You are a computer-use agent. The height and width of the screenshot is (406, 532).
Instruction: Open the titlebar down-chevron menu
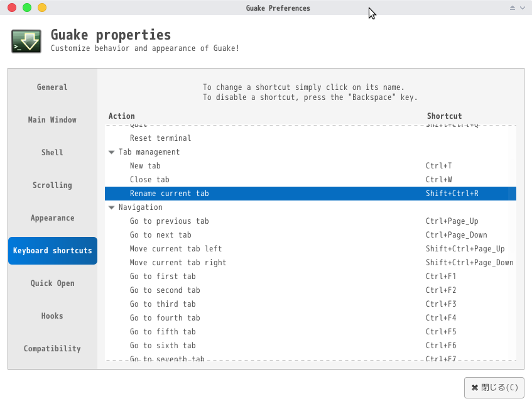click(x=523, y=8)
